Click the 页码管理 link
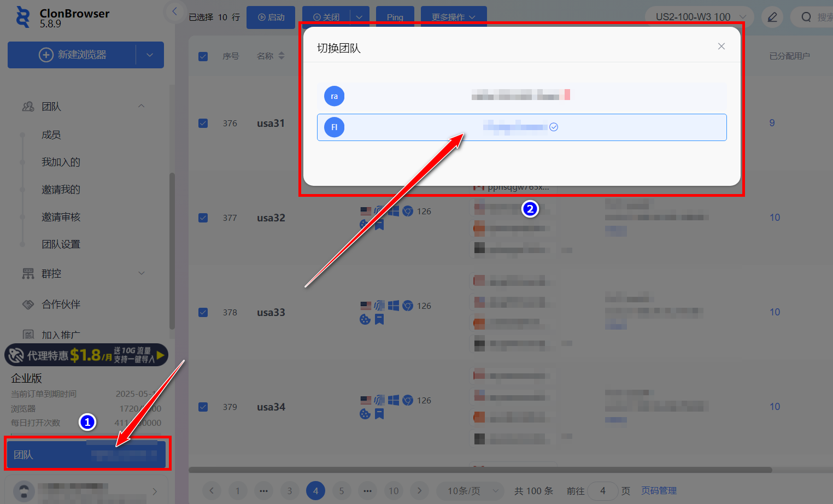Screen dimensions: 833x504 coord(659,491)
